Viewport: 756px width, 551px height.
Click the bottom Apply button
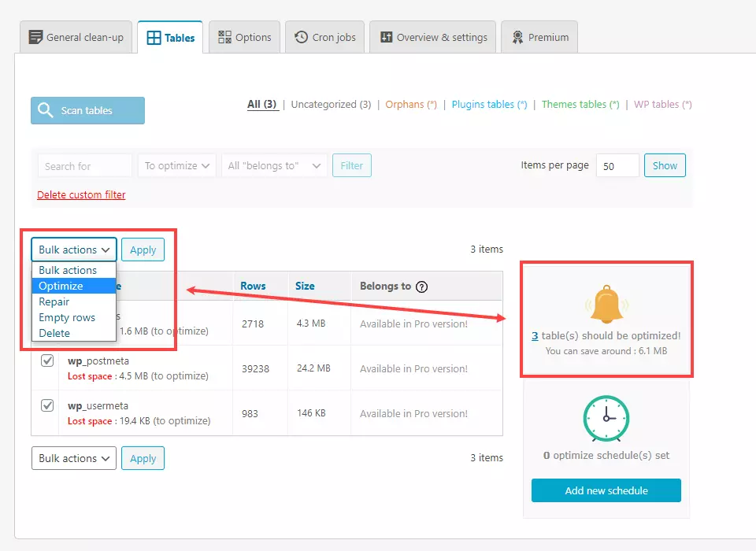click(143, 458)
